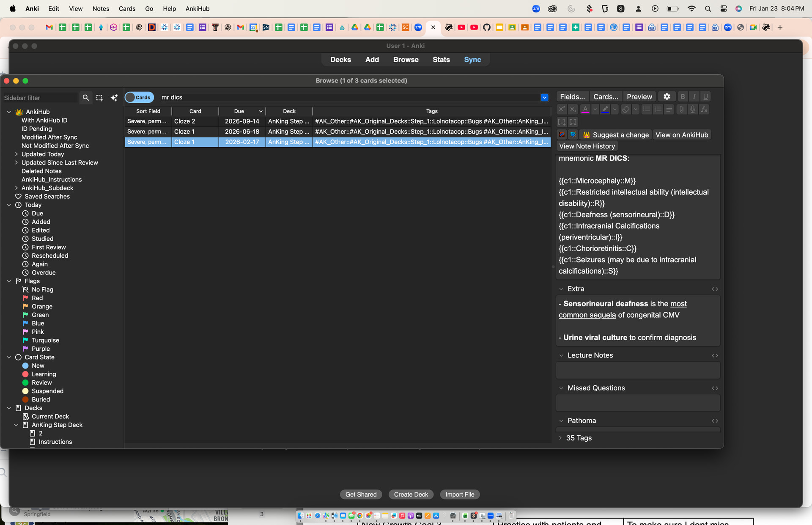Viewport: 812px width, 525px height.
Task: Click the new cloze deletion icon
Action: pyautogui.click(x=561, y=122)
